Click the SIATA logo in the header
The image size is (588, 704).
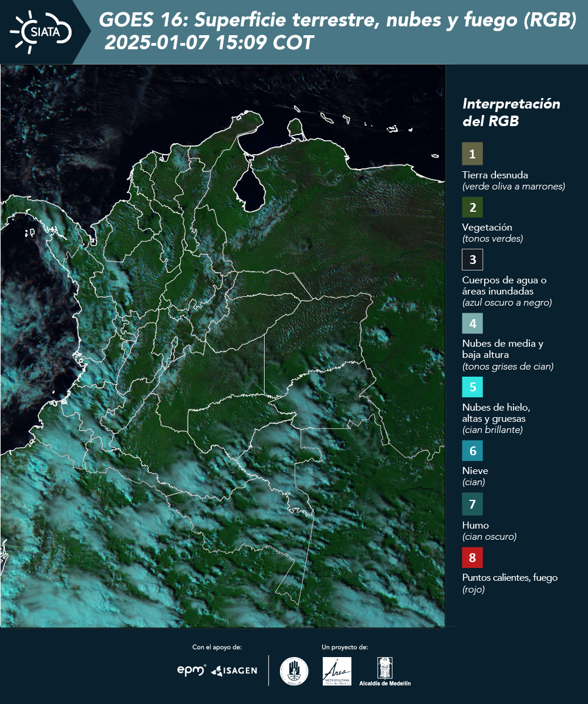[x=40, y=32]
